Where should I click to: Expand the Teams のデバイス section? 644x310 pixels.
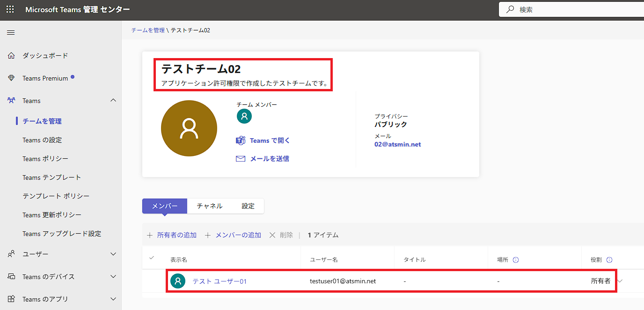click(113, 276)
